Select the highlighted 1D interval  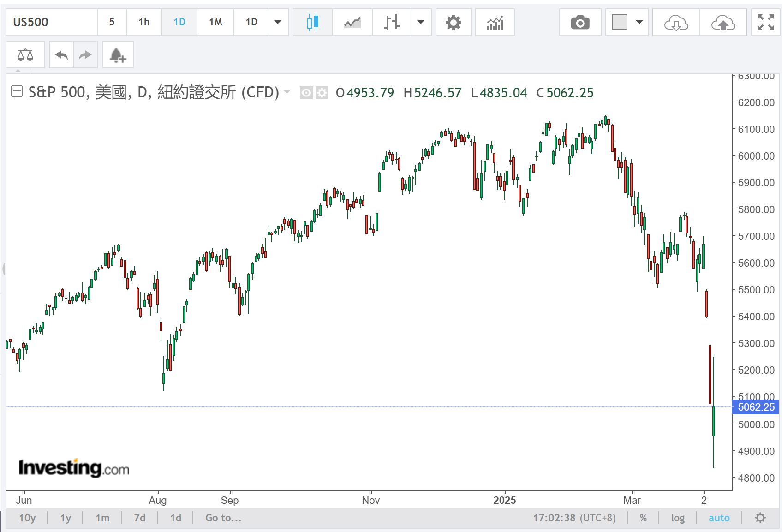click(x=179, y=22)
